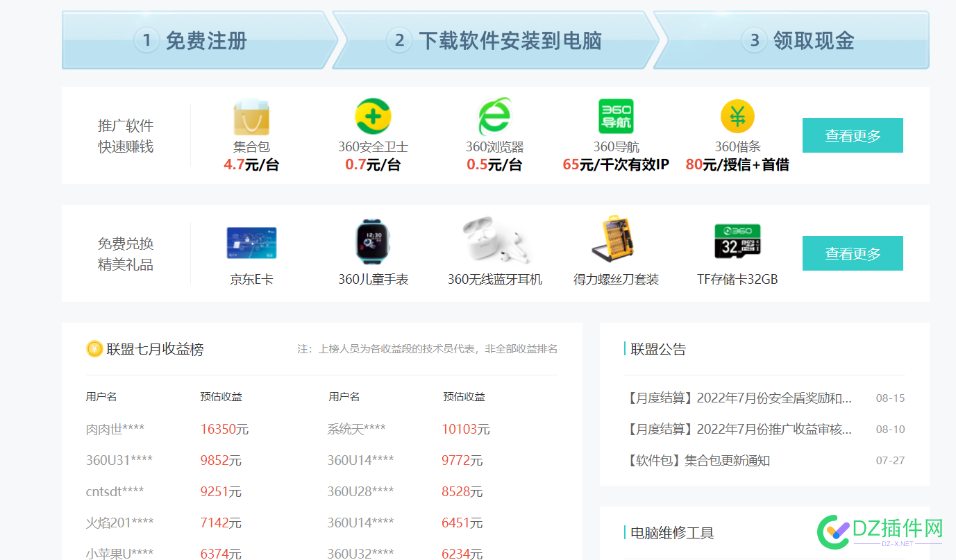Screen dimensions: 956x560
Task: Click username 360U31**** in ranking
Action: 119,461
